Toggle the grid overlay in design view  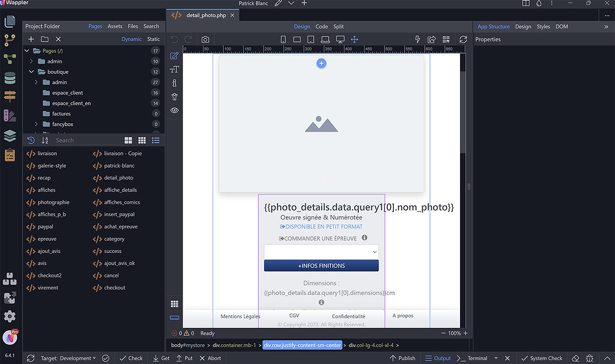click(x=175, y=304)
